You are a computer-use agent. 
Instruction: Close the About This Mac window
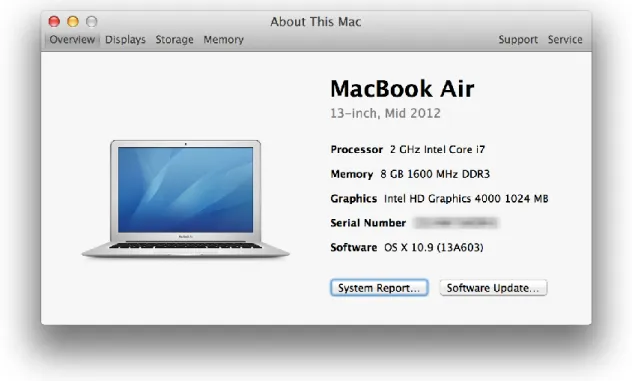54,21
